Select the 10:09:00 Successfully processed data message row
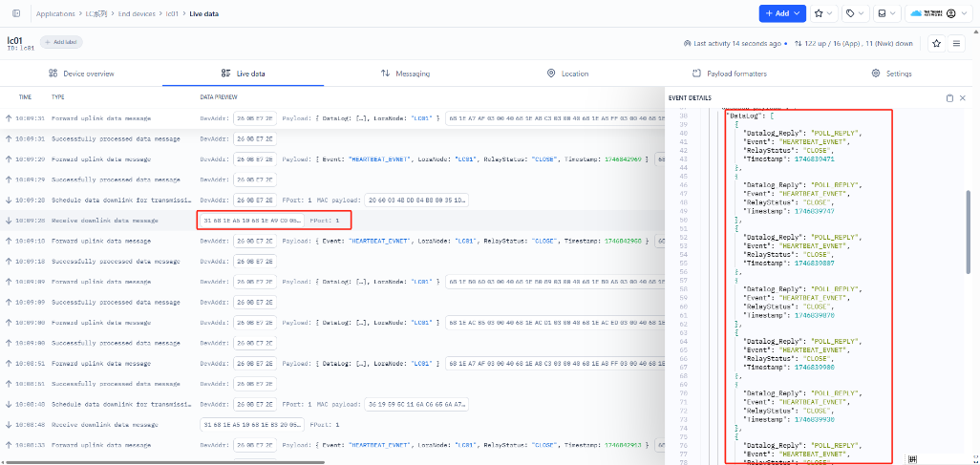This screenshot has height=465, width=980. point(331,343)
